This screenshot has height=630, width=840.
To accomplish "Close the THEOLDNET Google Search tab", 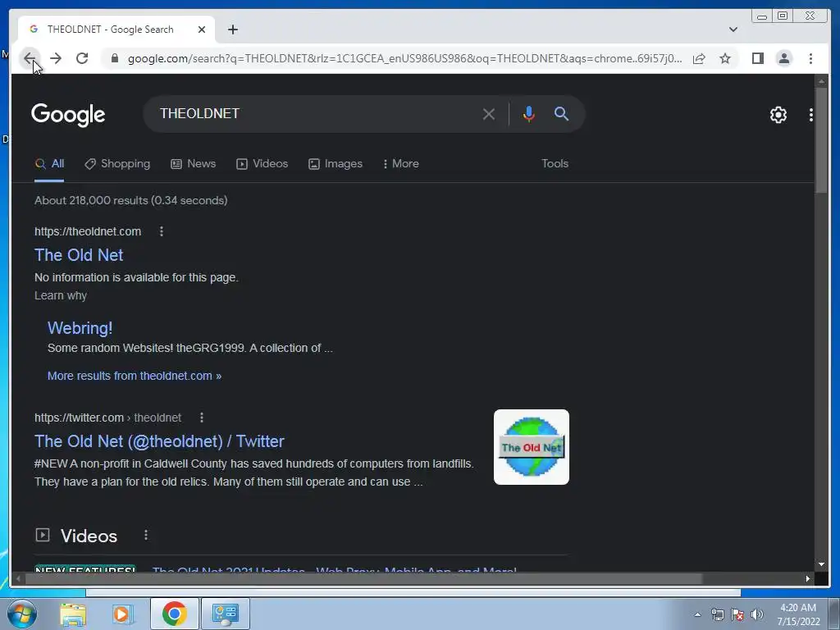I will pos(202,30).
